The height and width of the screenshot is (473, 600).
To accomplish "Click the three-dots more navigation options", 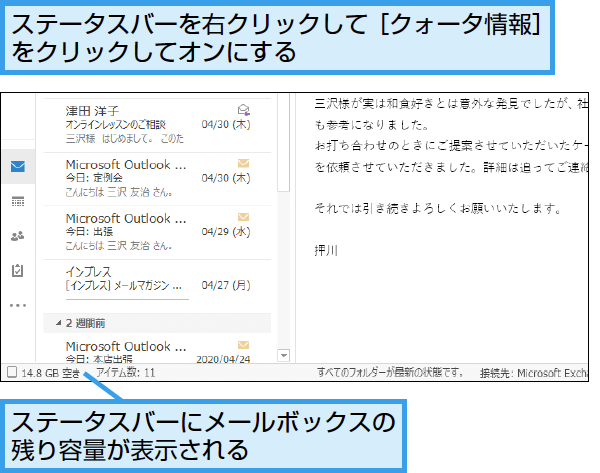I will (x=18, y=305).
